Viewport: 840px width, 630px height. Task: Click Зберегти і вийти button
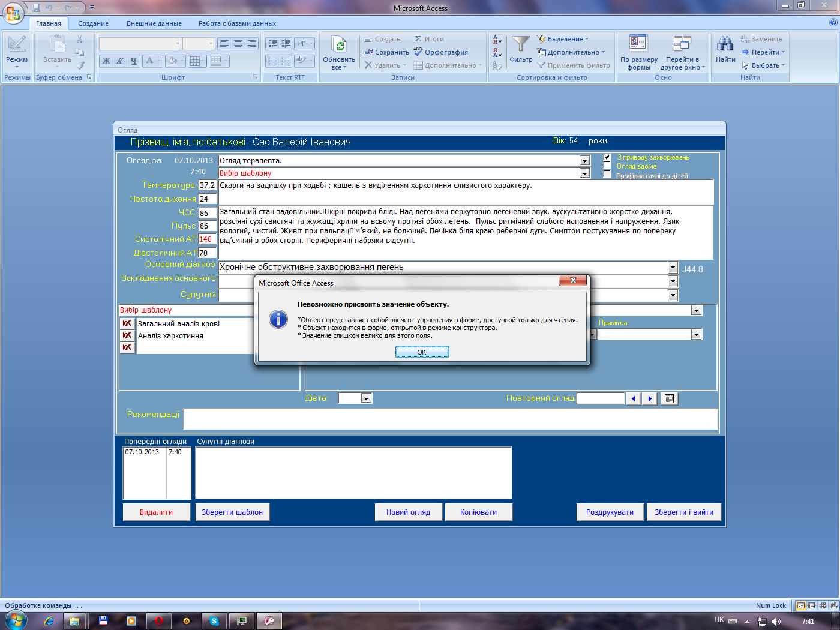(684, 512)
